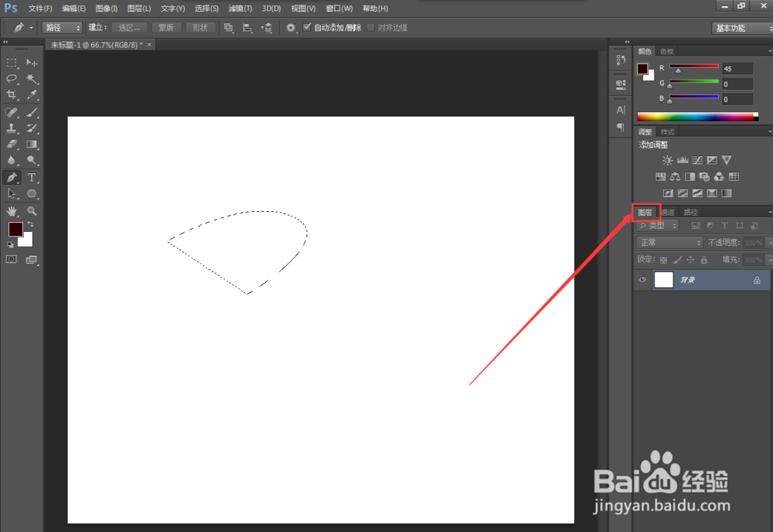Toggle lock transparent pixels
Screen dimensions: 773x532
point(663,260)
